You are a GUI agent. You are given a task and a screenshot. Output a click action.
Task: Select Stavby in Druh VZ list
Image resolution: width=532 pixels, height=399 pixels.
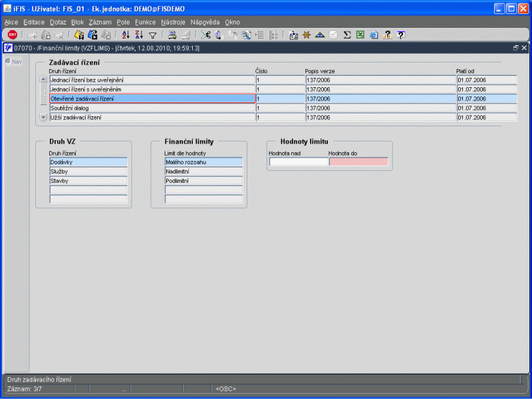click(88, 181)
